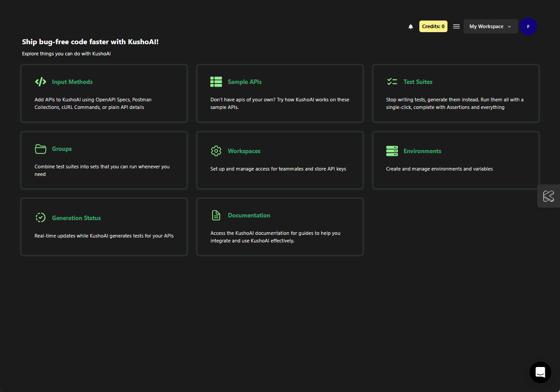Click 'Create and manage environments and variables' text
This screenshot has width=560, height=392.
pyautogui.click(x=439, y=169)
